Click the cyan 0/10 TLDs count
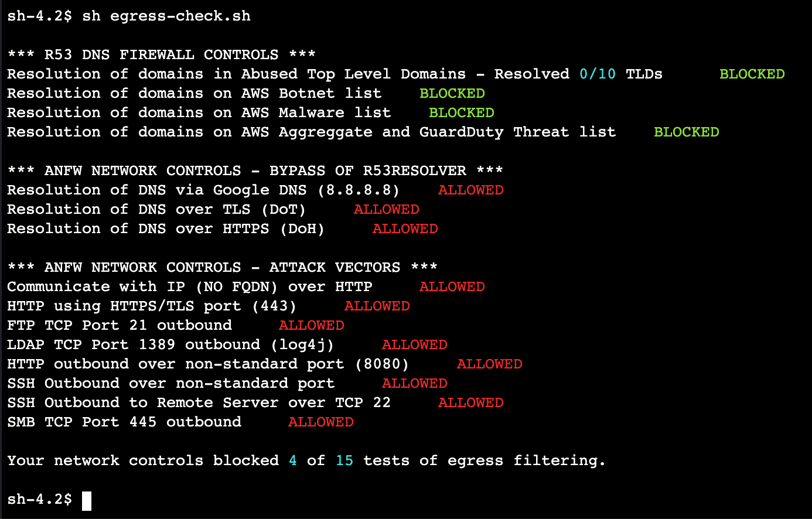Screen dimensions: 812x519 click(598, 74)
